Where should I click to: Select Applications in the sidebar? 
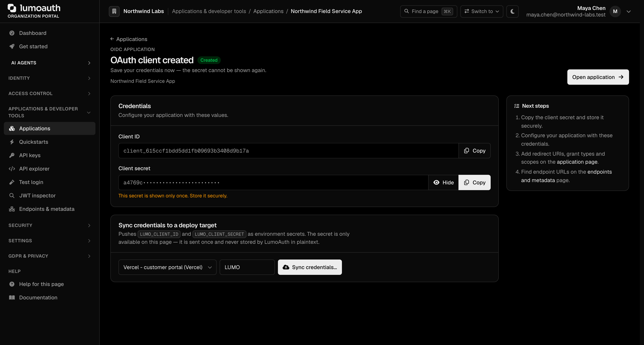pyautogui.click(x=49, y=128)
